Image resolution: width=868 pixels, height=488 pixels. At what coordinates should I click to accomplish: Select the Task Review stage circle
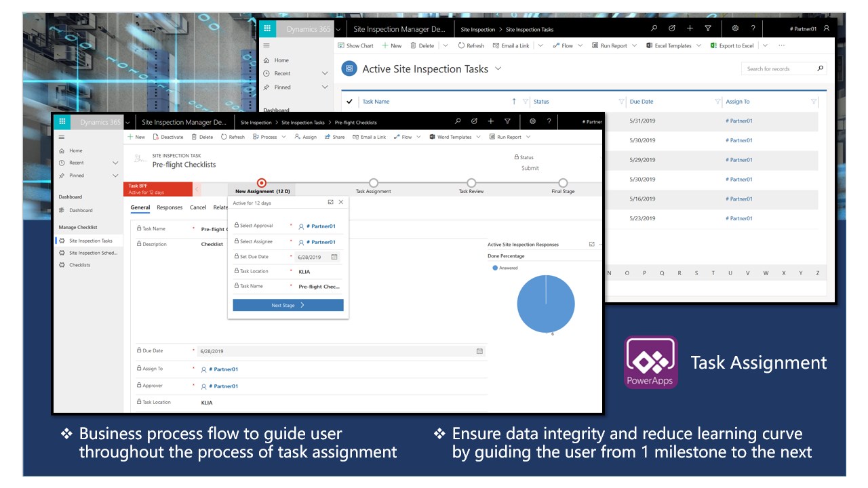[471, 183]
